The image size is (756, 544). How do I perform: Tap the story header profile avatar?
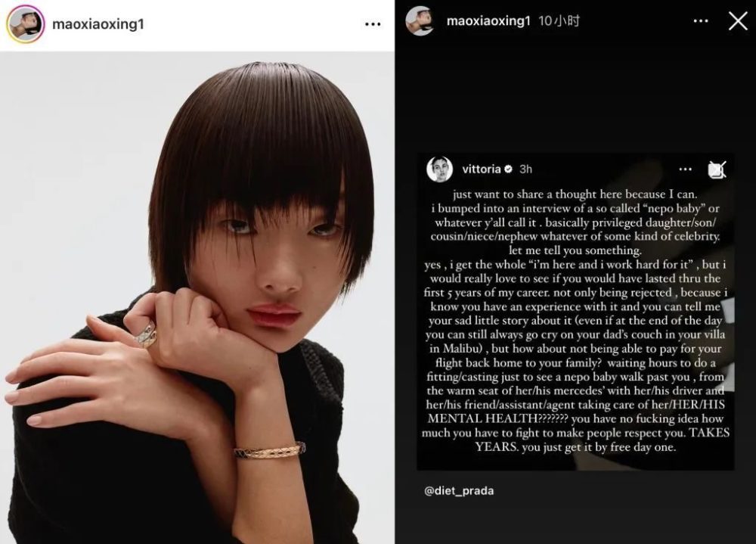point(419,21)
